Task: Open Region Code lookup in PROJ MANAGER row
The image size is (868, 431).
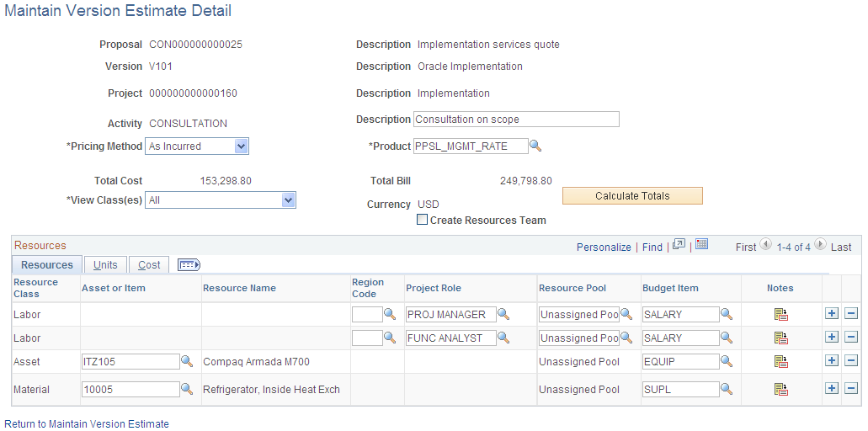Action: tap(390, 314)
